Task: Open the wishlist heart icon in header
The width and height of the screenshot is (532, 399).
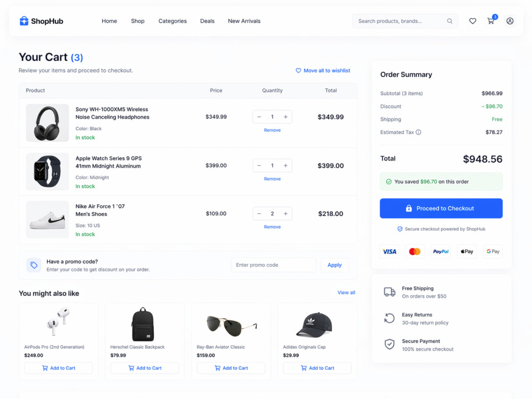Action: click(x=472, y=21)
